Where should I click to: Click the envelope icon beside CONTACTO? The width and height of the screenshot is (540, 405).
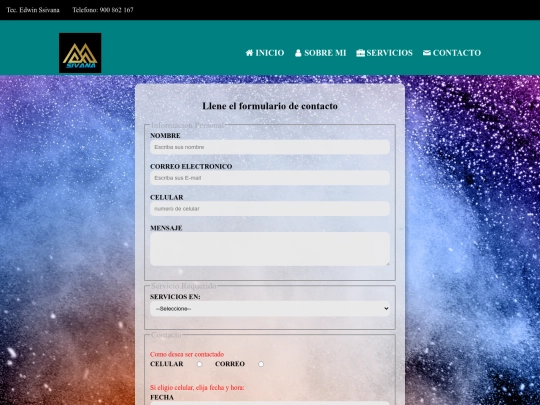pos(427,53)
